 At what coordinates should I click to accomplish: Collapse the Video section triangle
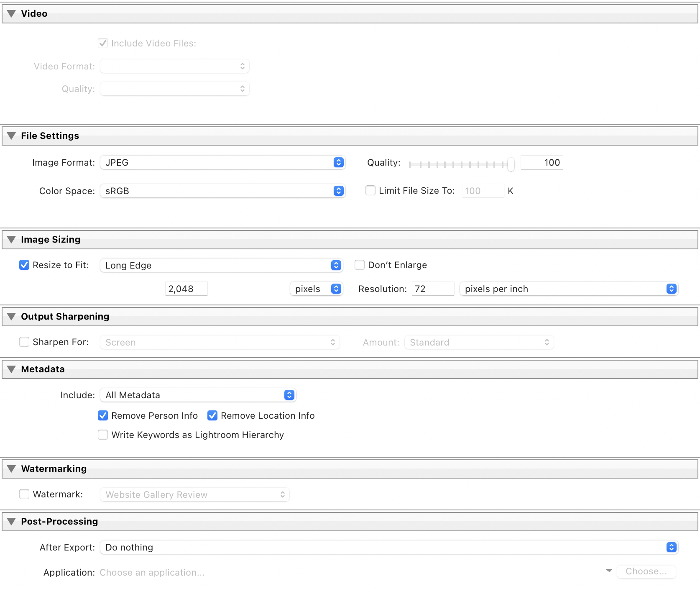click(x=12, y=14)
